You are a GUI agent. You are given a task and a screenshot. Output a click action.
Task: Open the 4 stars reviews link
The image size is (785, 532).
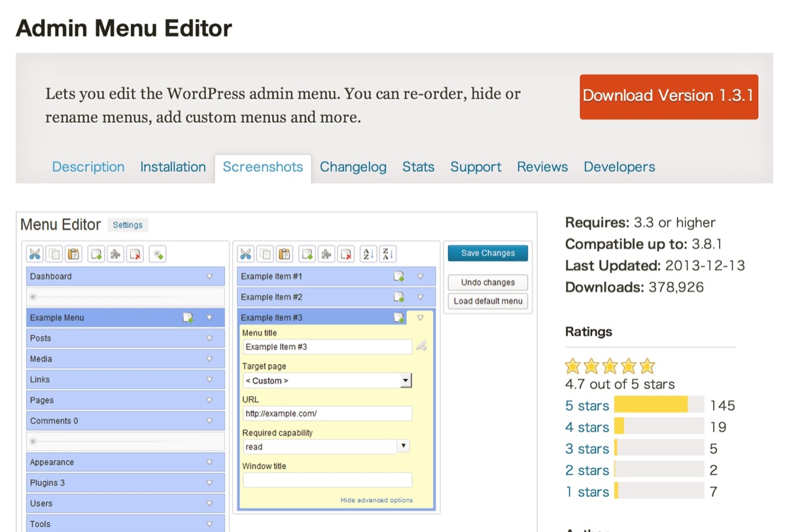coord(587,427)
